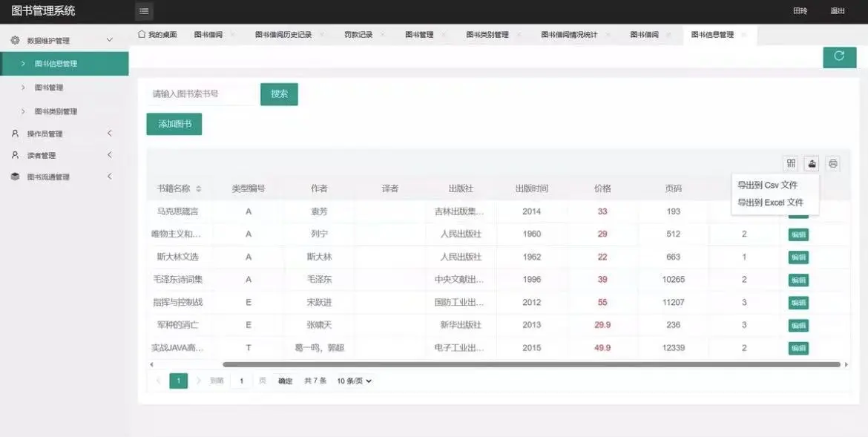868x437 pixels.
Task: Open the 10条/页 page size dropdown
Action: (x=354, y=380)
